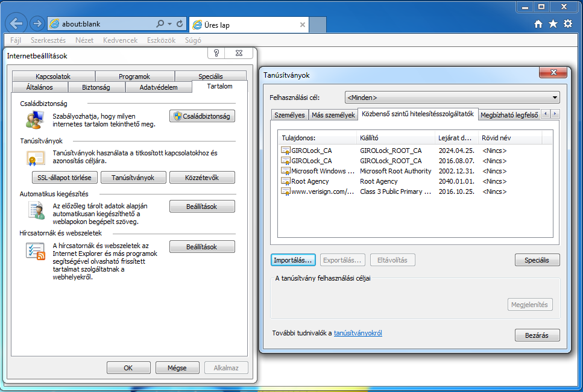Select the row expiring 2024.04.25.
This screenshot has height=392, width=583.
[415, 151]
